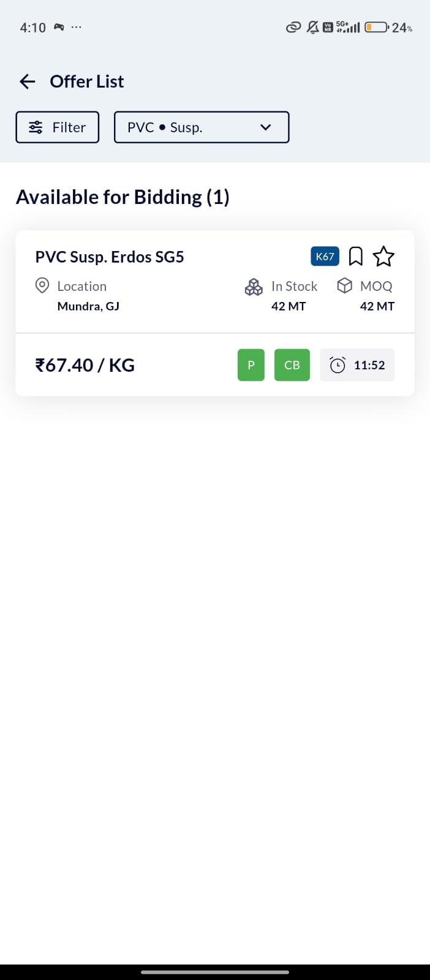Tap the In Stock cubes icon

click(254, 286)
